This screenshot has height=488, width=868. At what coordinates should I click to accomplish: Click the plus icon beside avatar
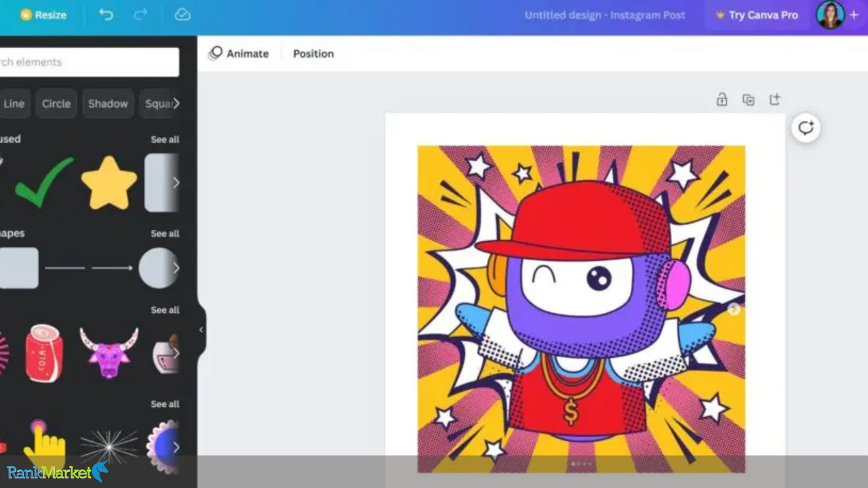click(x=854, y=15)
